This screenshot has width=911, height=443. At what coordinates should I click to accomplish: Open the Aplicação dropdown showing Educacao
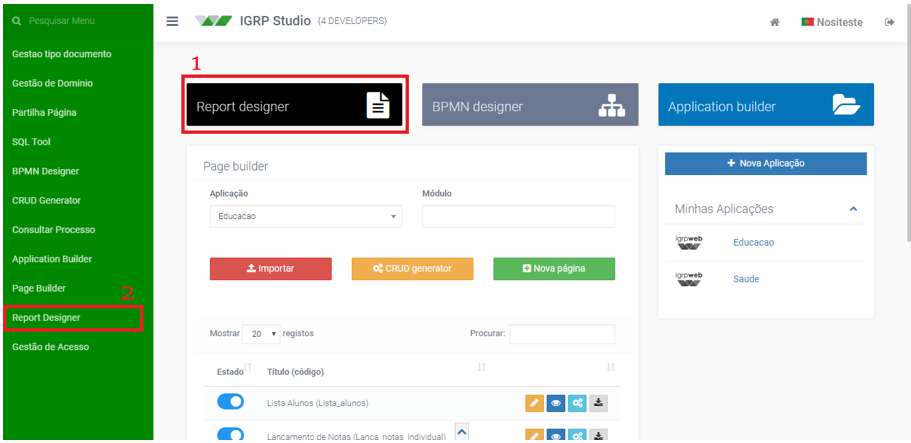point(306,216)
